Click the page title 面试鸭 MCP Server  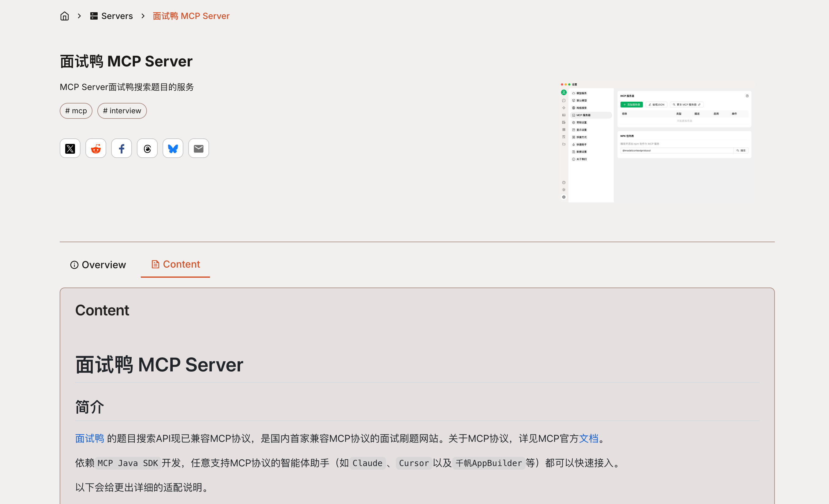point(126,61)
